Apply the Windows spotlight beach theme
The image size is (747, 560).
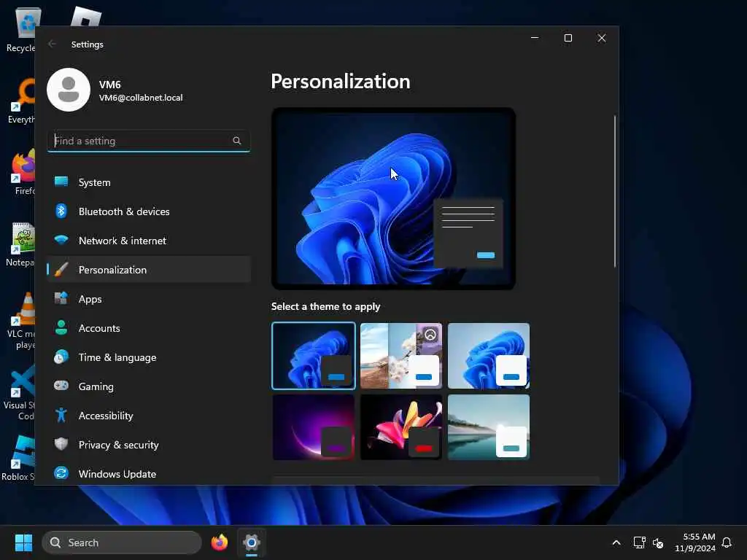[x=401, y=356]
